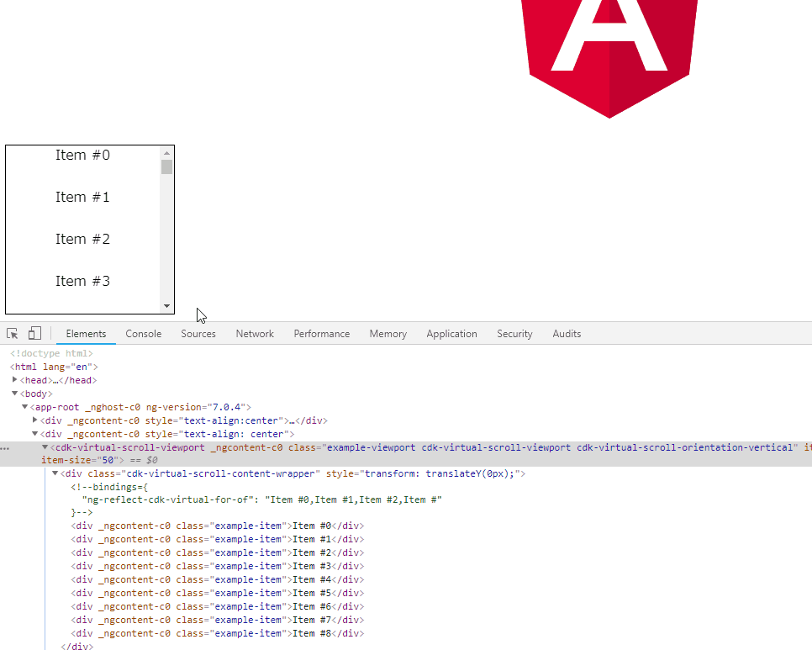This screenshot has width=812, height=650.
Task: Click the scroll up arrow of item list
Action: click(166, 153)
